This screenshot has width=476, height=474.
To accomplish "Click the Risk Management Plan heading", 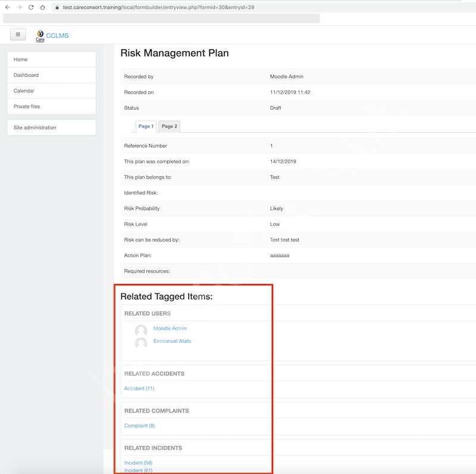I will point(174,53).
